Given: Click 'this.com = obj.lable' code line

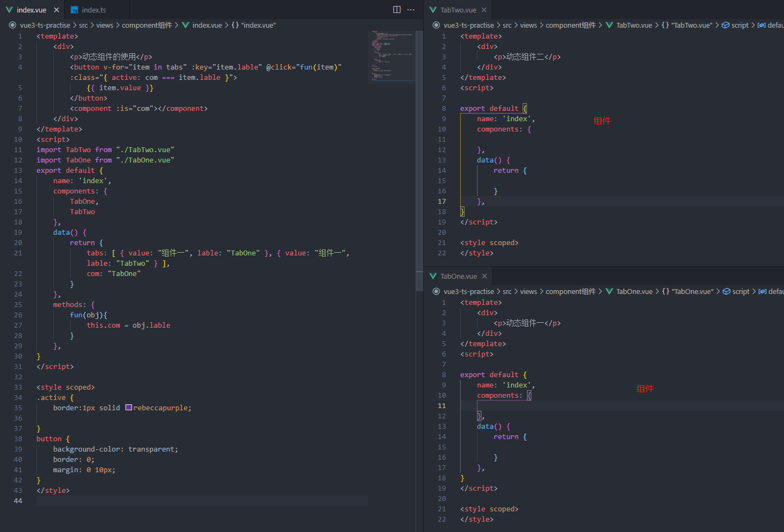Looking at the screenshot, I should pyautogui.click(x=128, y=325).
